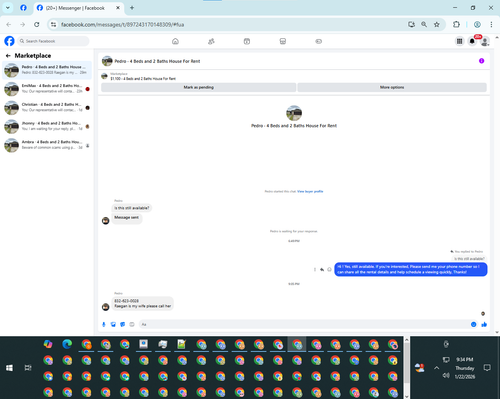Click the back arrow next to Marketplace
Viewport: 500px width, 399px height.
point(8,56)
